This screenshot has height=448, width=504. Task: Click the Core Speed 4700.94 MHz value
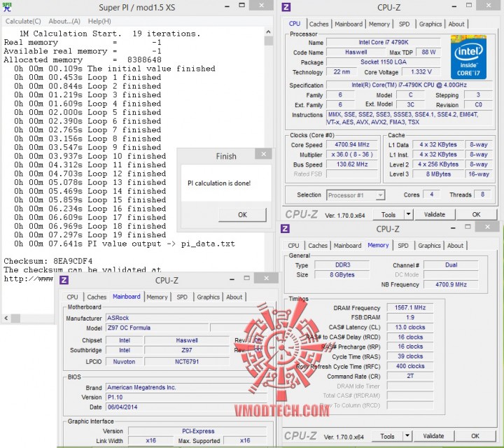(x=352, y=145)
